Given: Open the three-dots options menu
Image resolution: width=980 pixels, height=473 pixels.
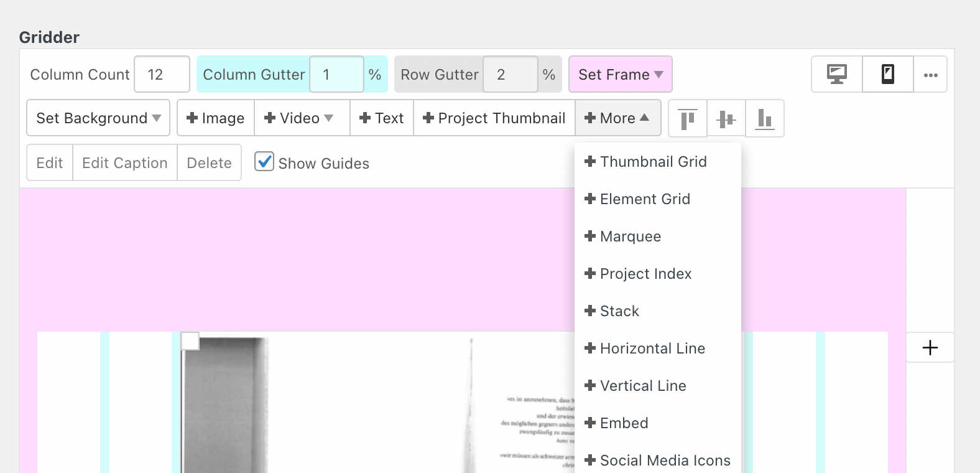Looking at the screenshot, I should pyautogui.click(x=930, y=75).
